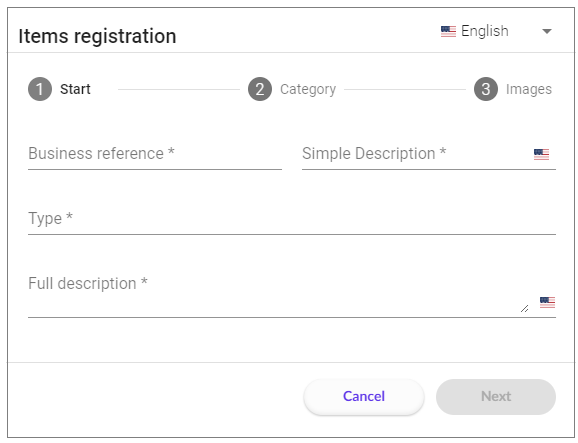Focus the Business reference input
This screenshot has height=443, width=578.
tap(155, 154)
